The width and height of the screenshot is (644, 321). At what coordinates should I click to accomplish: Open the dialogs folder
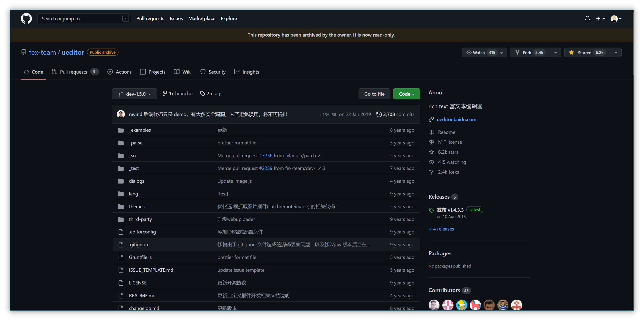pyautogui.click(x=137, y=181)
